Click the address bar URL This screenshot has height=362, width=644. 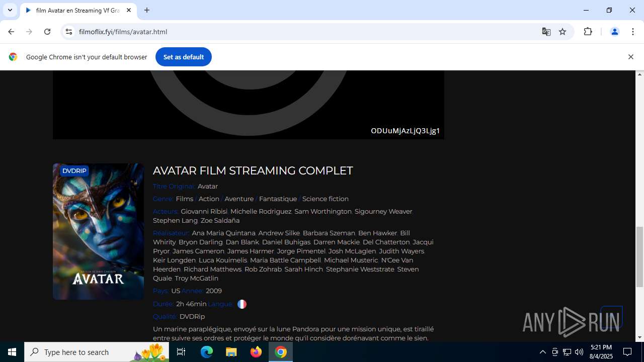point(123,32)
